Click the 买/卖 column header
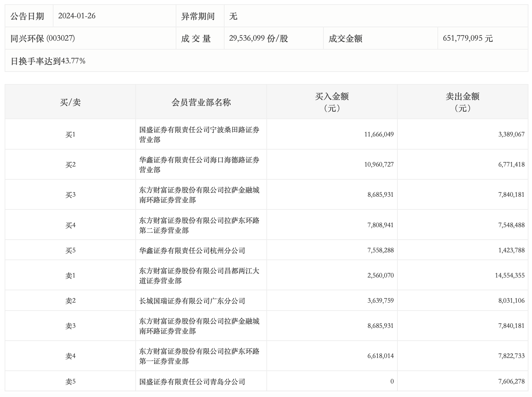Viewport: 532px width, 397px height. point(70,102)
